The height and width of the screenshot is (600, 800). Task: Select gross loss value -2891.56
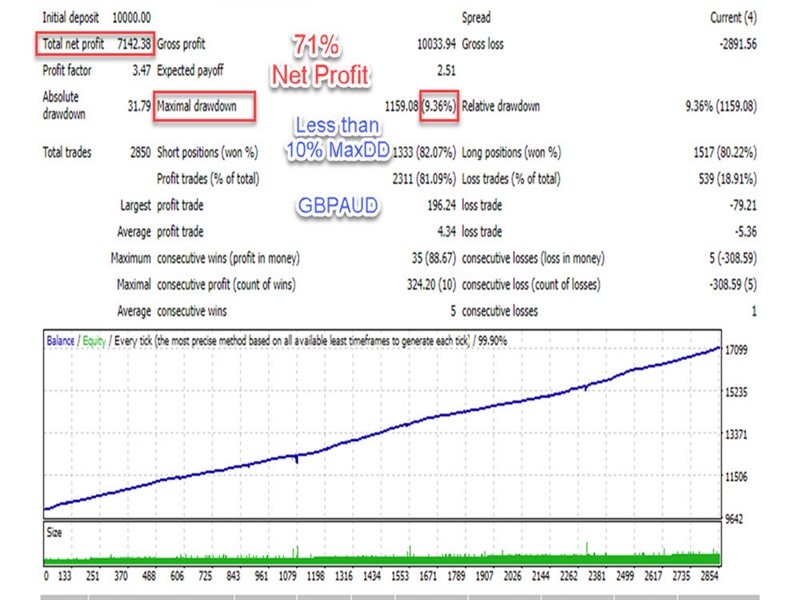pos(738,44)
